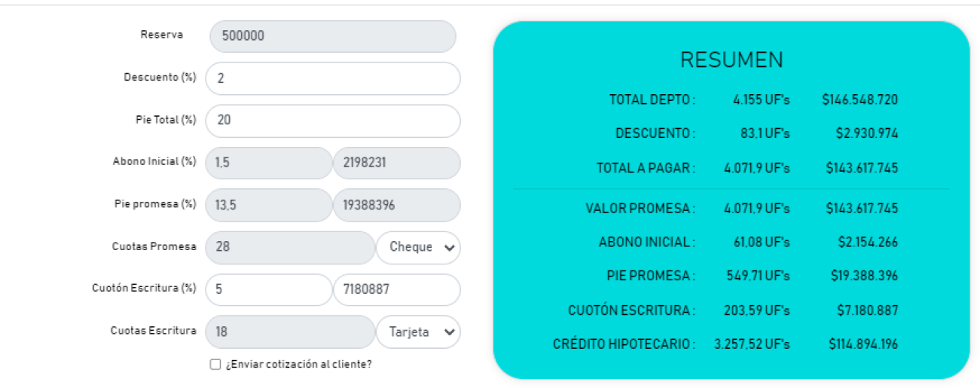Select the Pie promesa percentage field
980x388 pixels.
click(267, 205)
